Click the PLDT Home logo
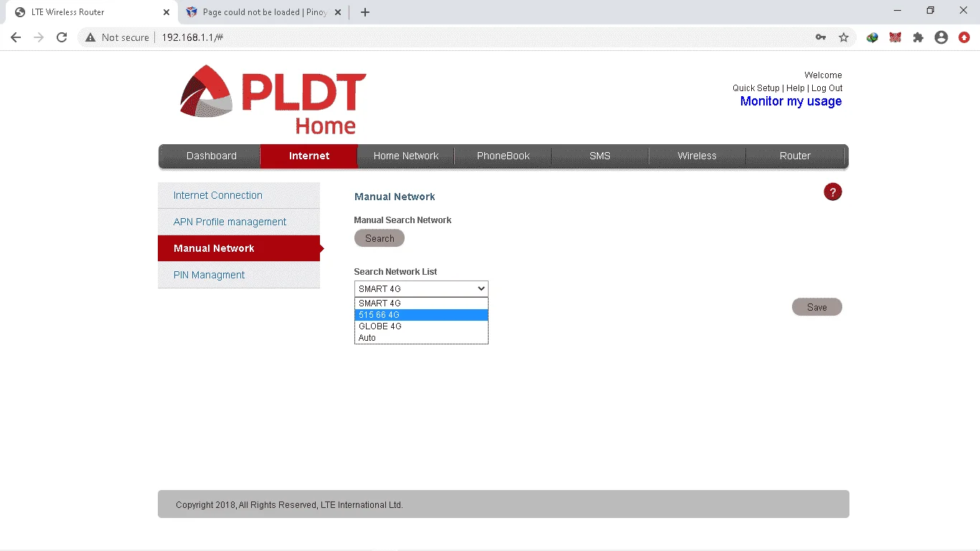 273,100
